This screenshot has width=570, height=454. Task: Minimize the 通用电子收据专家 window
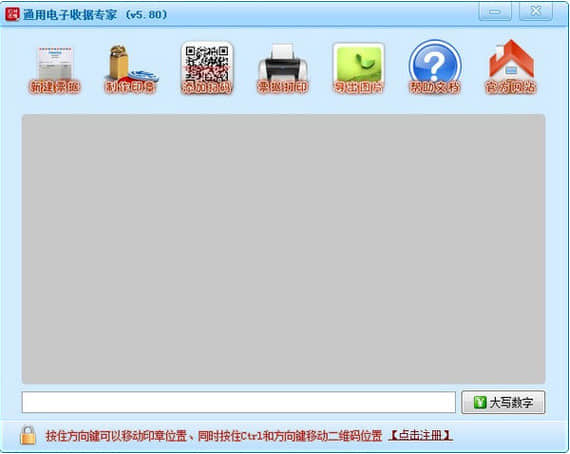pos(495,12)
